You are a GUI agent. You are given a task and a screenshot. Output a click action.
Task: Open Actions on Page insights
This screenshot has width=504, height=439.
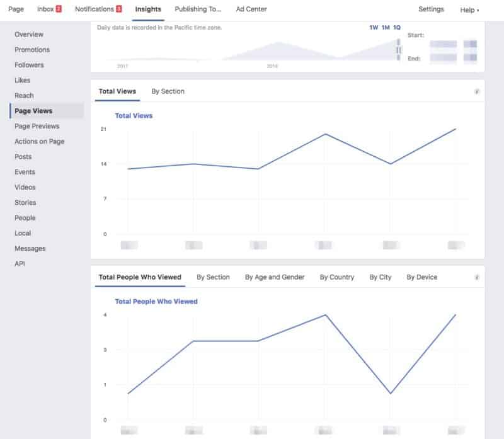[x=40, y=142]
